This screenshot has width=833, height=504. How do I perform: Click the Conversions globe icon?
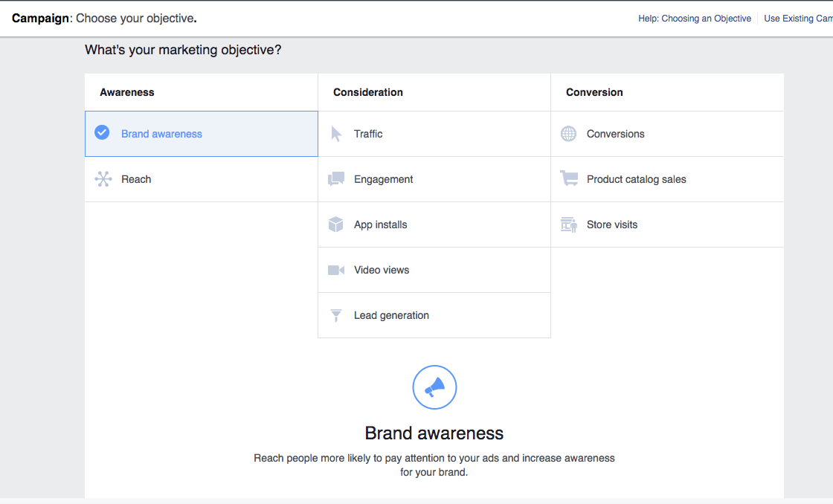click(569, 134)
